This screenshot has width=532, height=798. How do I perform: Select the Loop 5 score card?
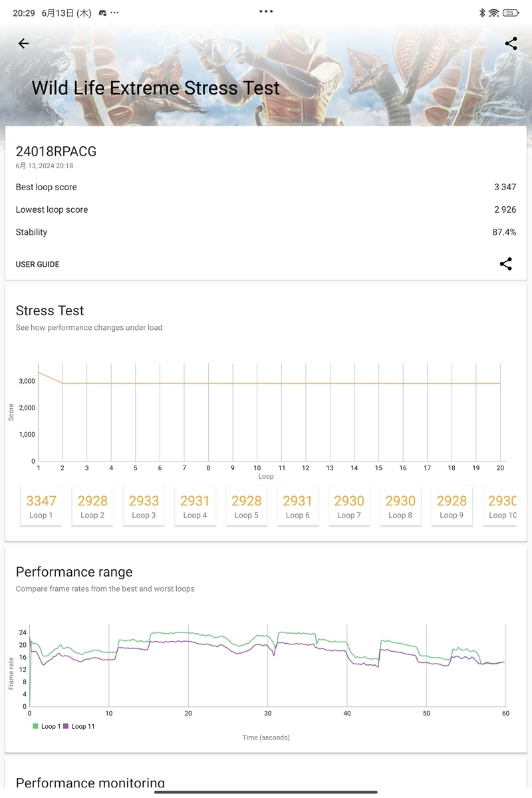[246, 506]
